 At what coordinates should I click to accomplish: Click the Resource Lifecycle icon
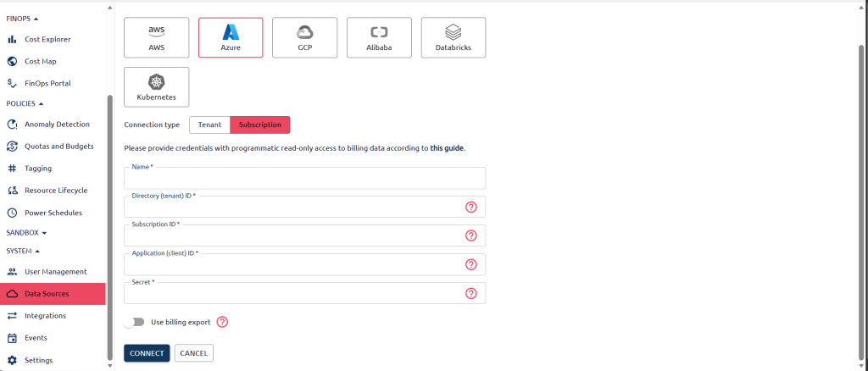12,191
